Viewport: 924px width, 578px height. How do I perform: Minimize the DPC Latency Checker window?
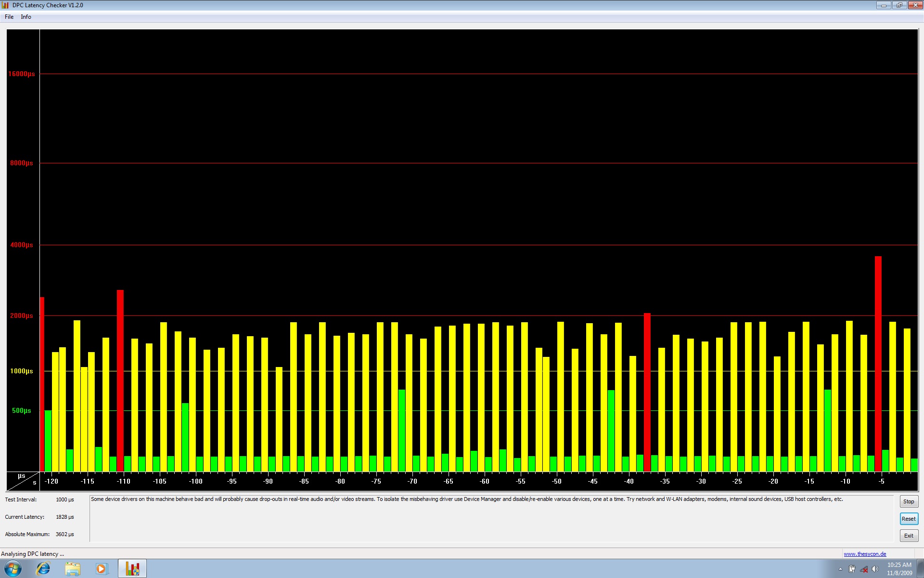point(884,5)
